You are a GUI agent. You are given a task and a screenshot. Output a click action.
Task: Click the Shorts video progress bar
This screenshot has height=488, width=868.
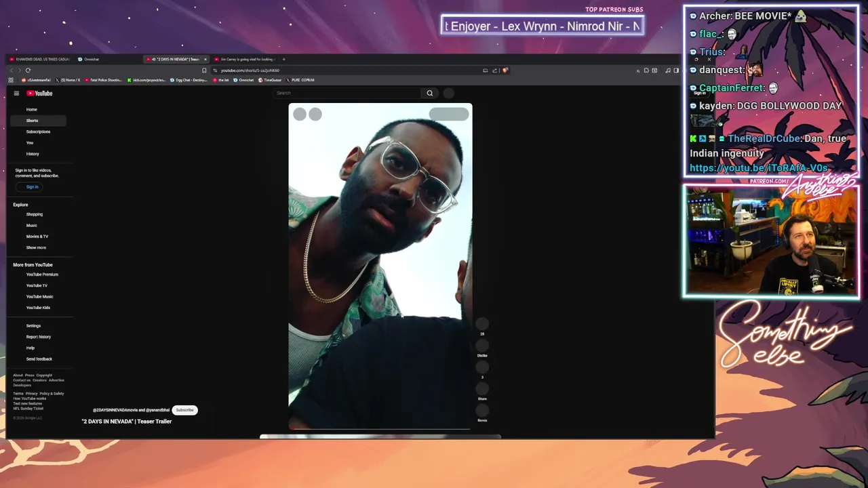click(380, 429)
